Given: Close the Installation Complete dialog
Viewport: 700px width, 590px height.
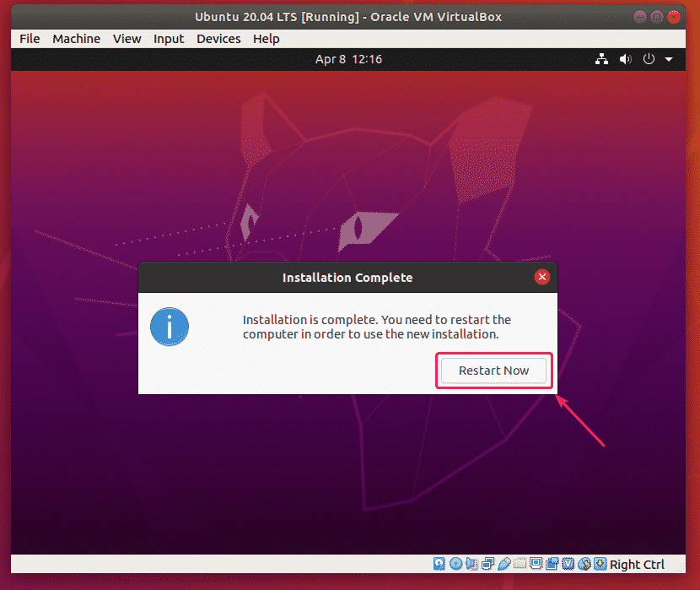Looking at the screenshot, I should point(542,277).
